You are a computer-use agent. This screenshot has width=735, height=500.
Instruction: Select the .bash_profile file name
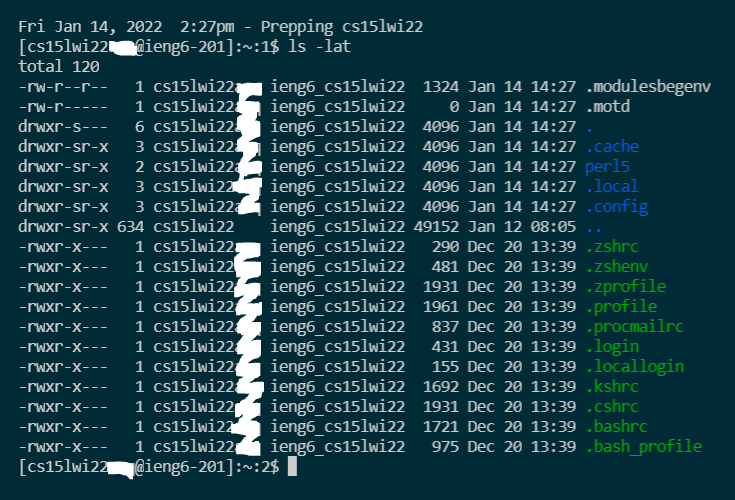click(643, 447)
